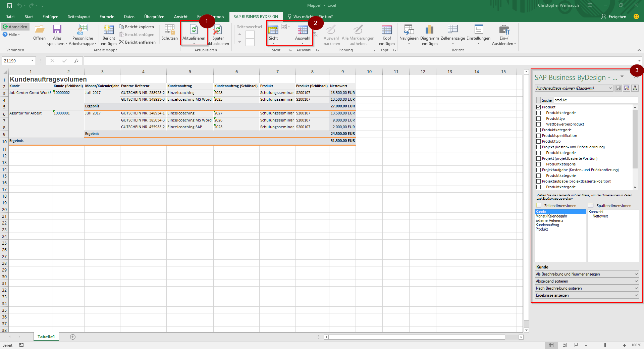644x349 pixels.
Task: Click the Sicht view icon
Action: 273,30
